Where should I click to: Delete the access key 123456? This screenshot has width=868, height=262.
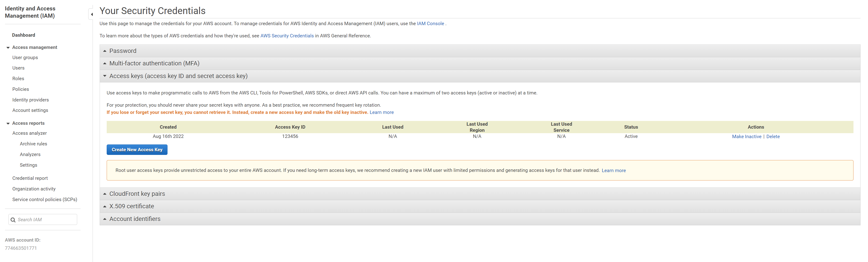click(x=773, y=137)
